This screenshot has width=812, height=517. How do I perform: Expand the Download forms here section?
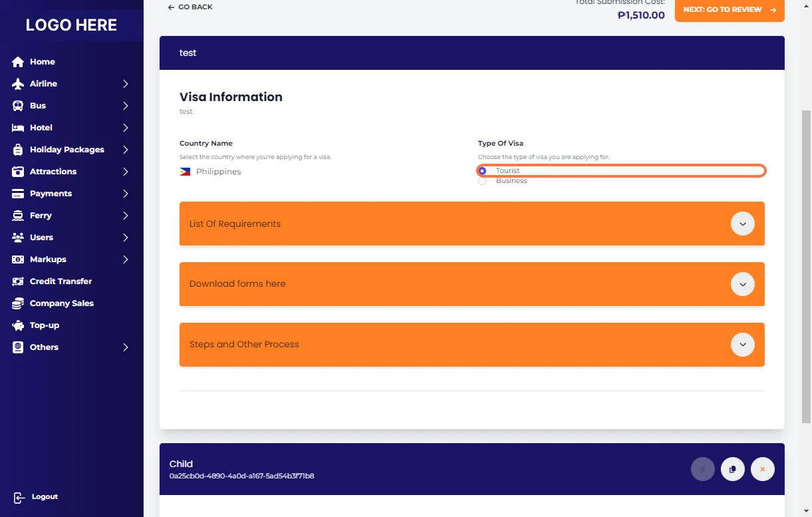pos(742,284)
